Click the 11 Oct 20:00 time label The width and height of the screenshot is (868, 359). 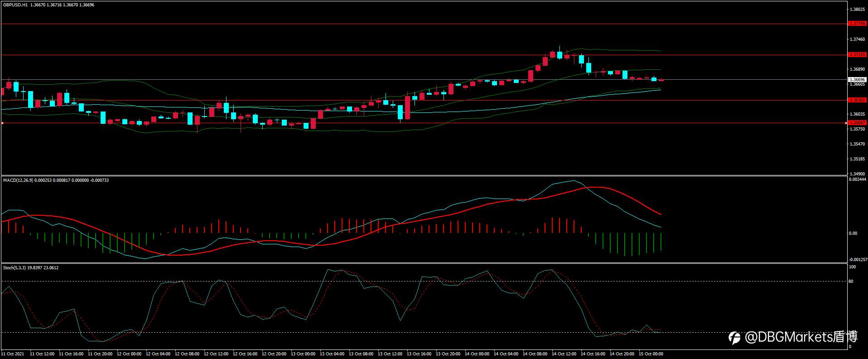pos(100,354)
